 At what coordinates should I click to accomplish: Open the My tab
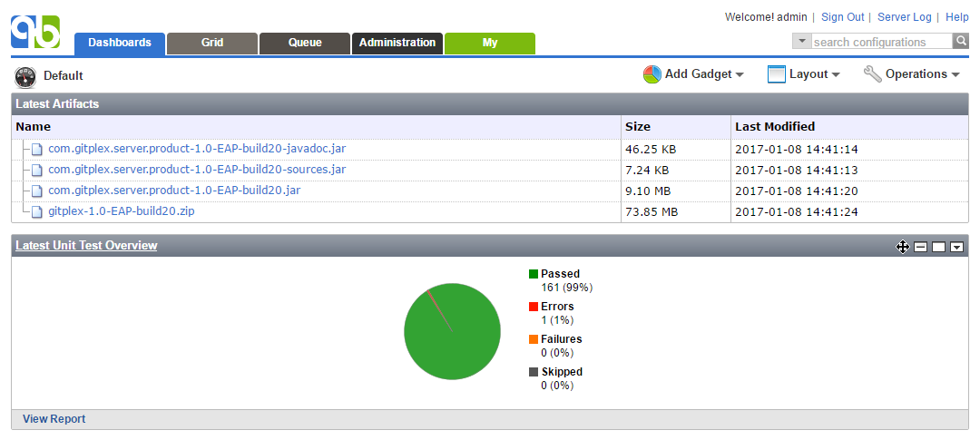[x=490, y=44]
